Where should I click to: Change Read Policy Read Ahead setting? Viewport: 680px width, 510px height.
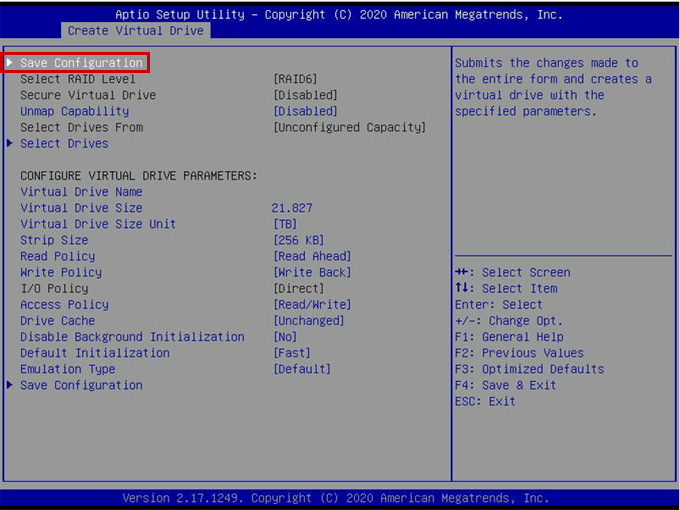click(312, 256)
